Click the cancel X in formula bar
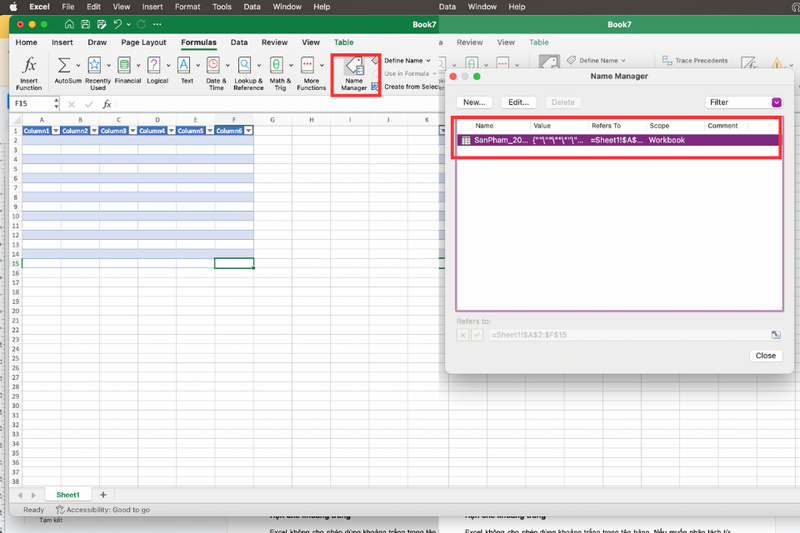Viewport: 800px width, 533px height. (x=71, y=104)
